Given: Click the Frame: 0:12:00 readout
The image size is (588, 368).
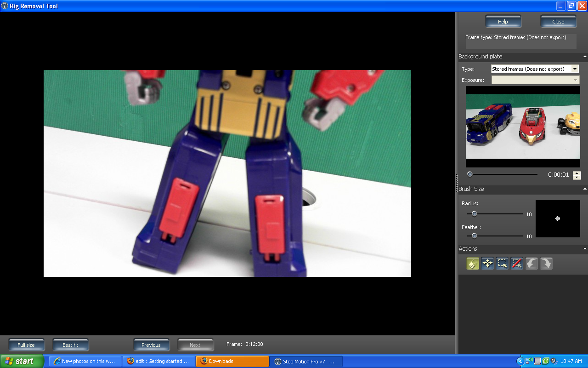Looking at the screenshot, I should [245, 344].
